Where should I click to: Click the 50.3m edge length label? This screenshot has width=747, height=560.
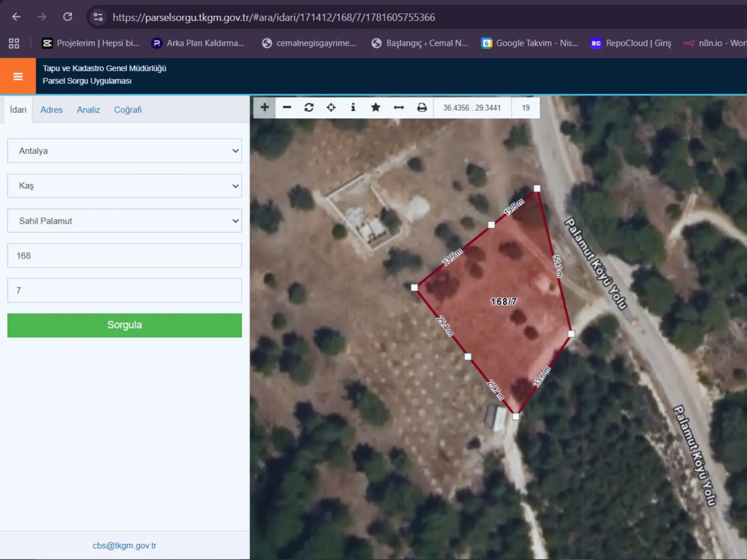click(x=557, y=266)
